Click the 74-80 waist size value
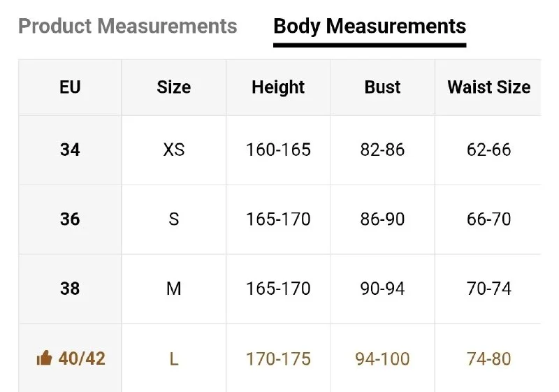Screen dimensions: 559x392 tap(488, 359)
